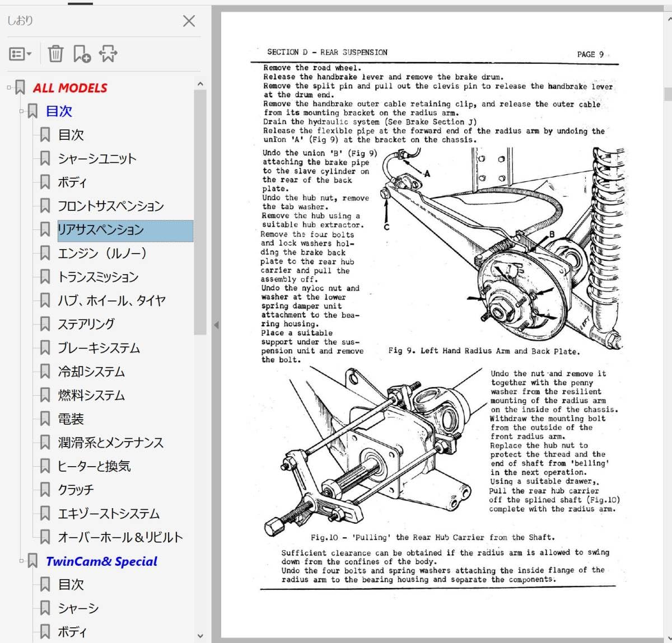The width and height of the screenshot is (672, 643).
Task: Click the bookmark icon beside クラッチ
Action: tap(45, 490)
